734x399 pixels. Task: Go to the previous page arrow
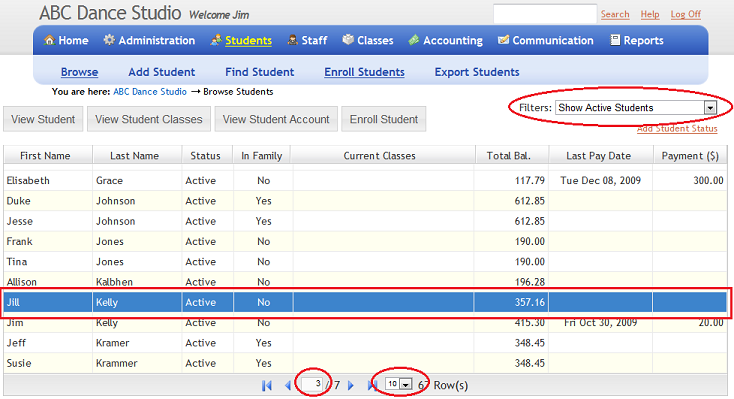287,385
